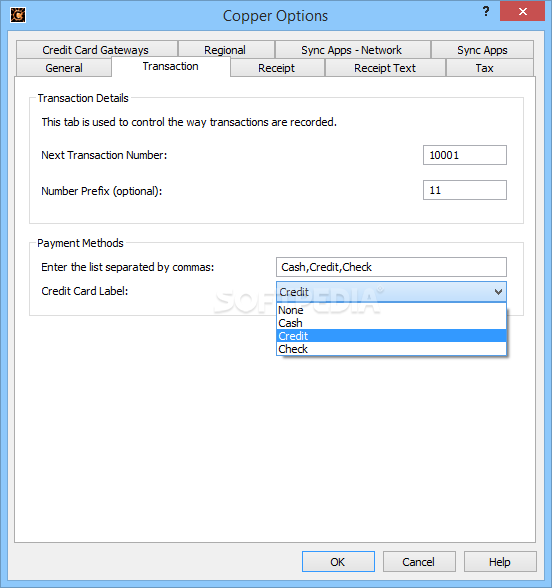Switch to the Receipt Text tab
This screenshot has width=552, height=588.
(385, 68)
